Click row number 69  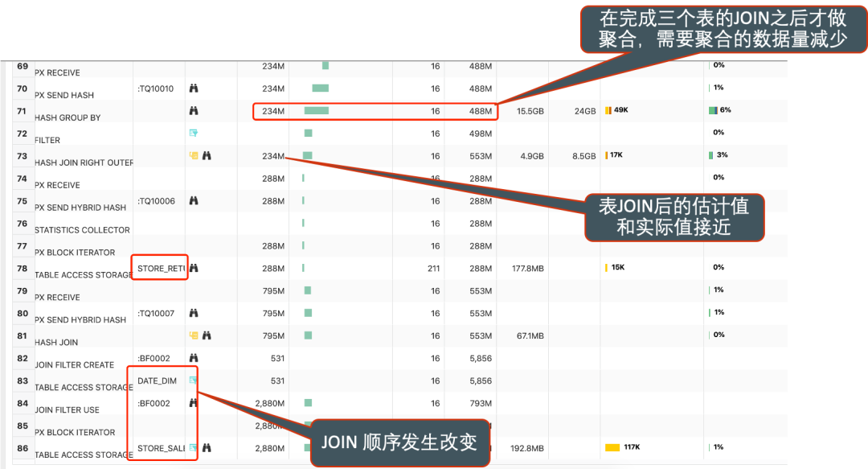23,66
